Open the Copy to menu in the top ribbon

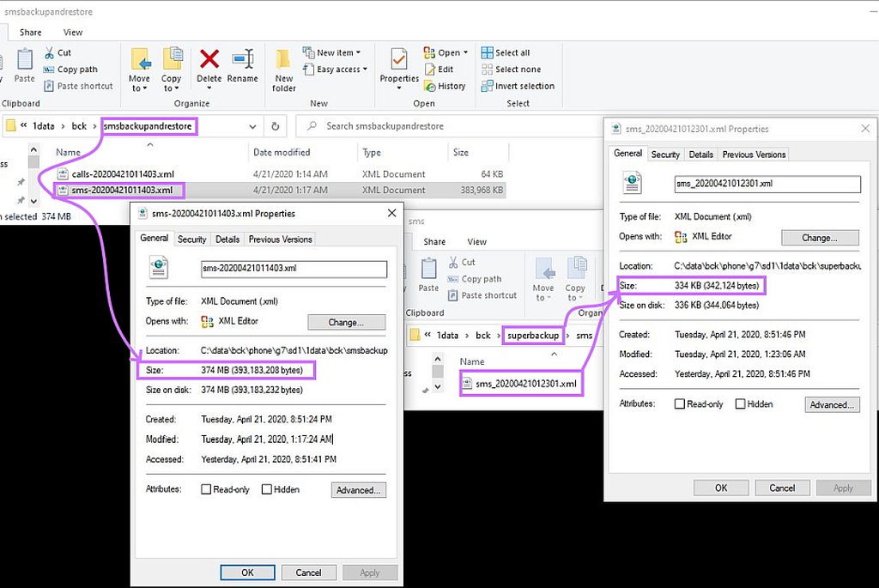(x=172, y=70)
